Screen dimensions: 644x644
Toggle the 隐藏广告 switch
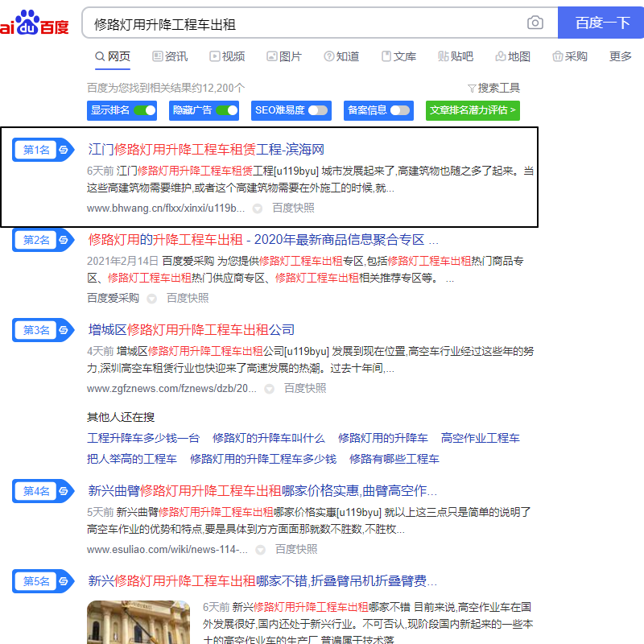click(x=227, y=110)
